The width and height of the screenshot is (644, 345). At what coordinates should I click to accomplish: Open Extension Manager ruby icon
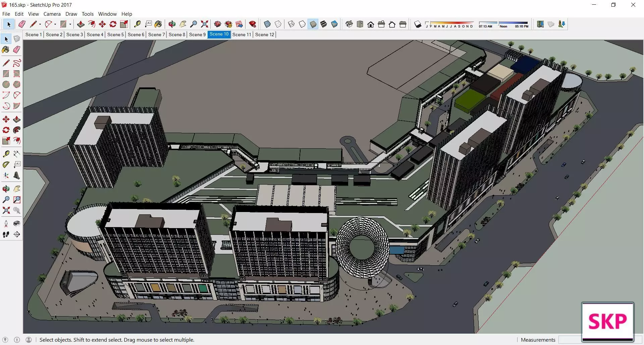click(253, 24)
